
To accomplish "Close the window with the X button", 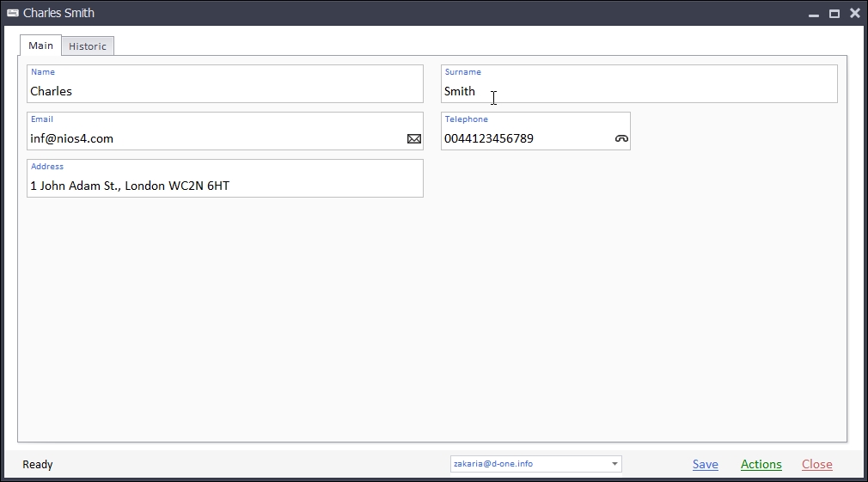I will pyautogui.click(x=854, y=14).
